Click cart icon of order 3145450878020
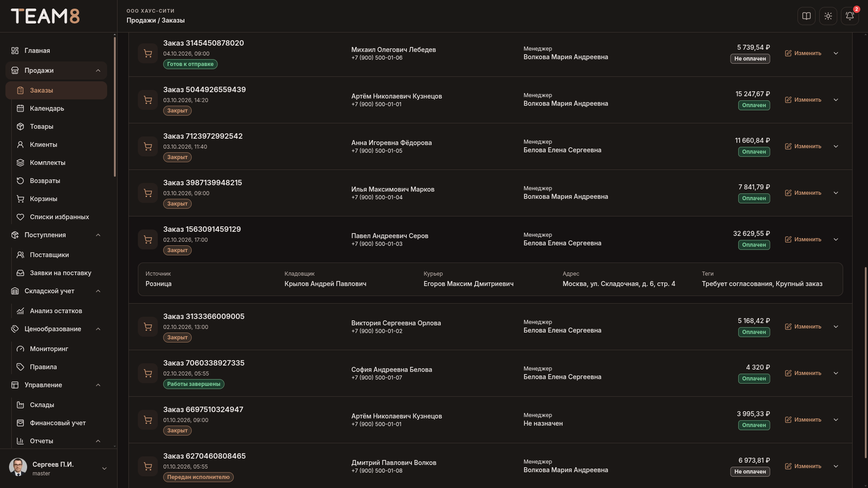The width and height of the screenshot is (868, 488). (x=148, y=53)
